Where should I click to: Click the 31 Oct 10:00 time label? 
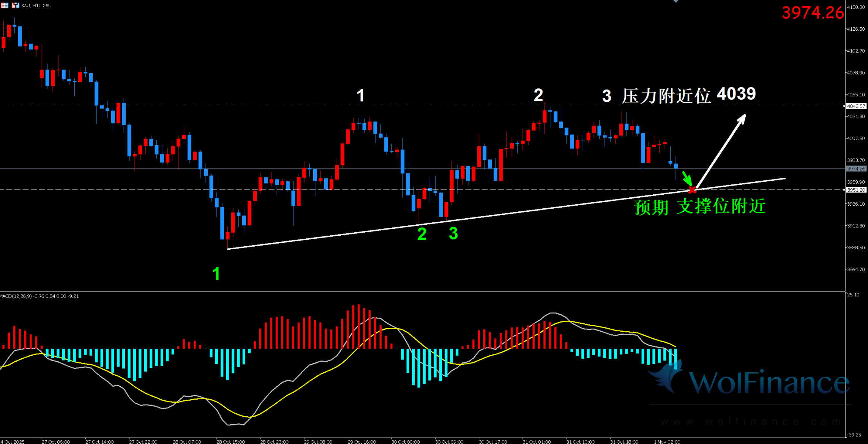[580, 441]
